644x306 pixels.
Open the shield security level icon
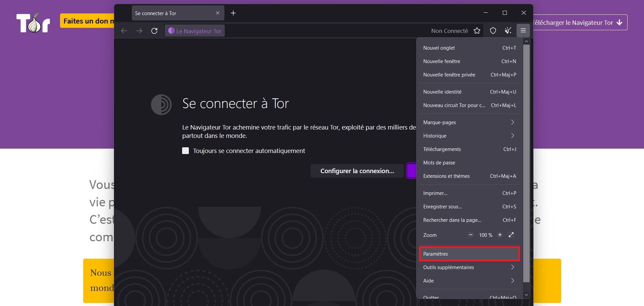coord(493,31)
